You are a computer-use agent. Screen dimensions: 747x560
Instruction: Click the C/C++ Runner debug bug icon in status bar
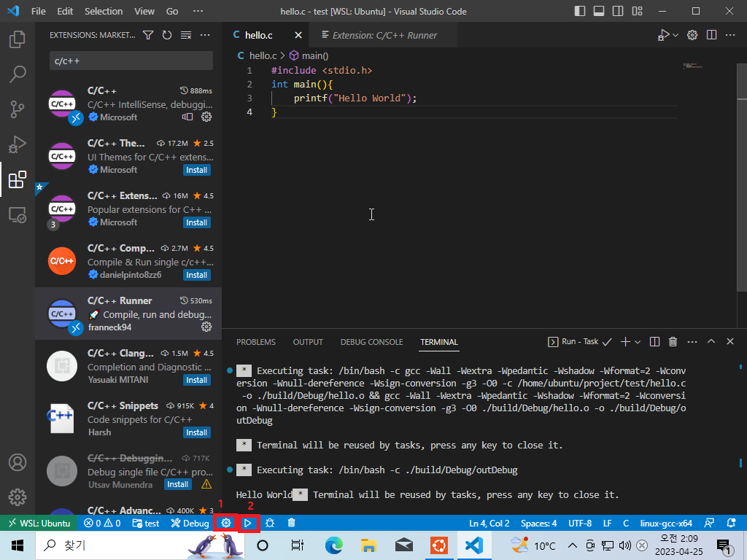(270, 523)
